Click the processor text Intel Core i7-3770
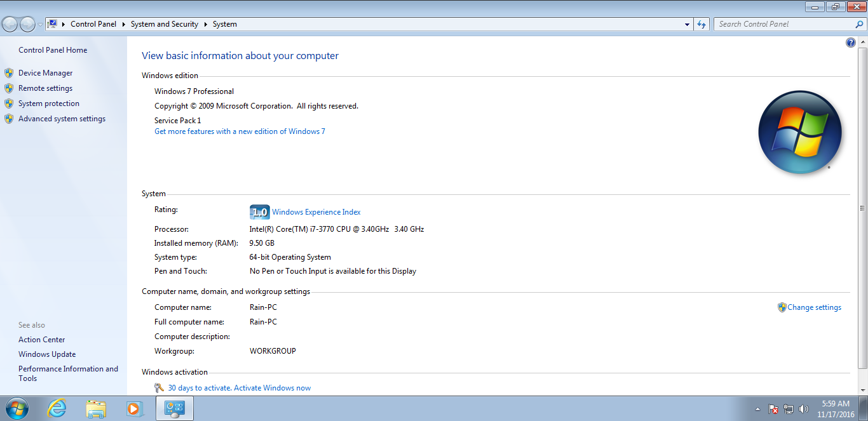Image resolution: width=868 pixels, height=421 pixels. (337, 229)
